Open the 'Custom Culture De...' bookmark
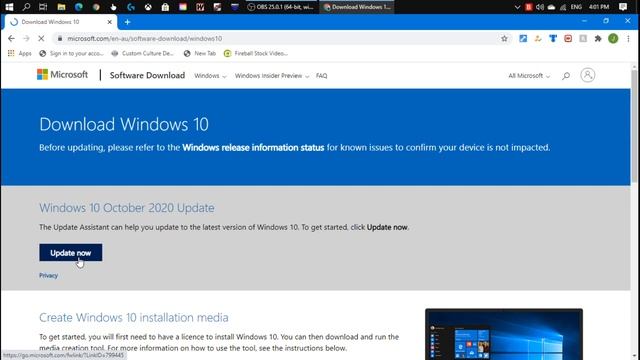The width and height of the screenshot is (640, 360). point(143,53)
